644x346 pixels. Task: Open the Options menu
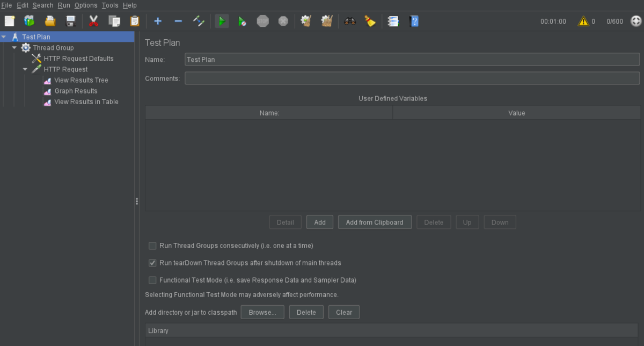[x=86, y=5]
